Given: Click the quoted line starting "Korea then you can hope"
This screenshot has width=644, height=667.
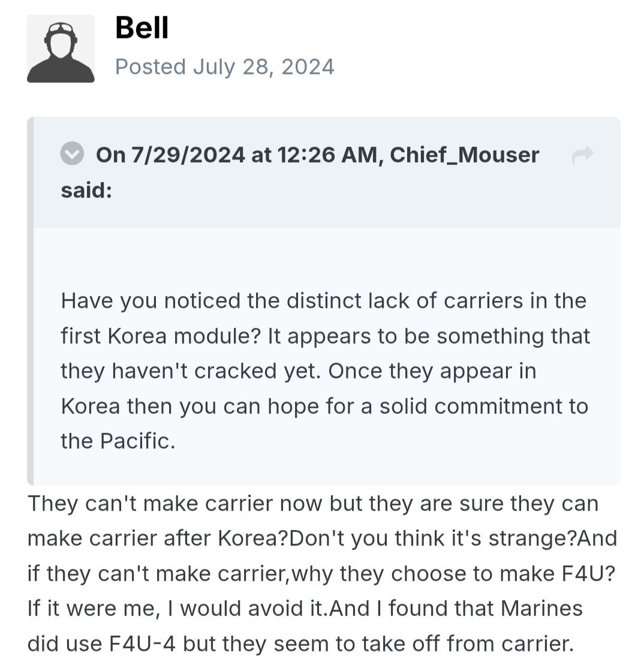Looking at the screenshot, I should tap(324, 406).
